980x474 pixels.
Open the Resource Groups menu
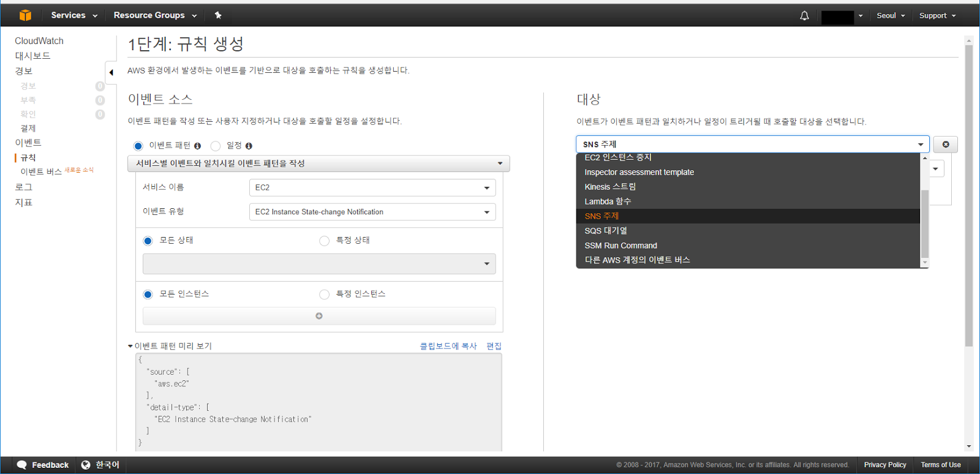[x=155, y=15]
